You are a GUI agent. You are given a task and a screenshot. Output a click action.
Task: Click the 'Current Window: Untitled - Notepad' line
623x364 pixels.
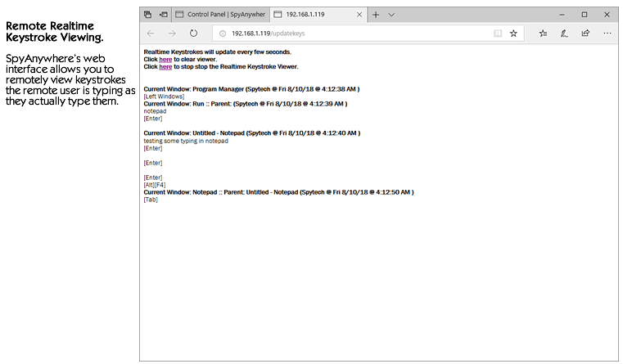pos(252,133)
